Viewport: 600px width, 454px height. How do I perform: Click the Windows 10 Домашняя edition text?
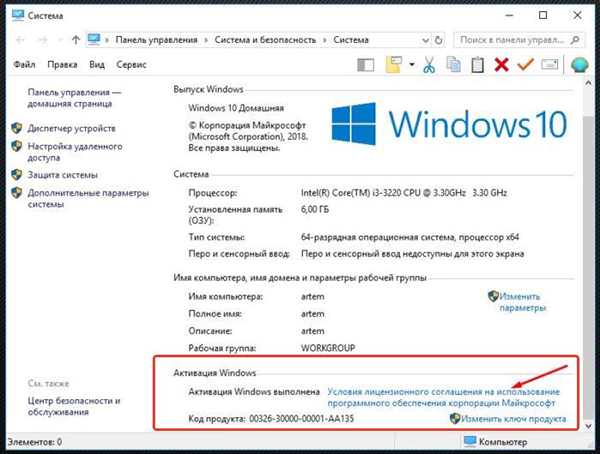(236, 108)
